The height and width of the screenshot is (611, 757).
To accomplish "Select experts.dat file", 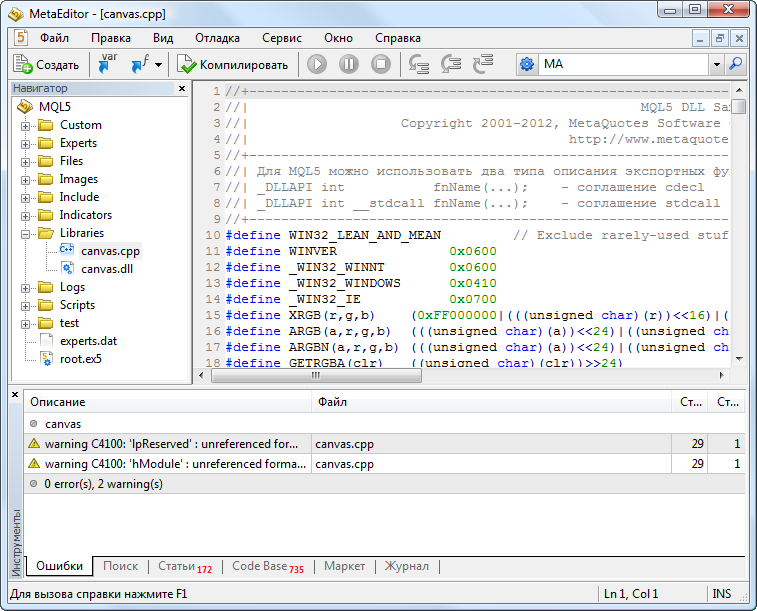I will coord(88,341).
